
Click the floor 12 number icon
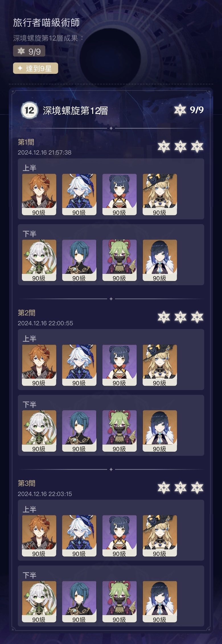29,110
